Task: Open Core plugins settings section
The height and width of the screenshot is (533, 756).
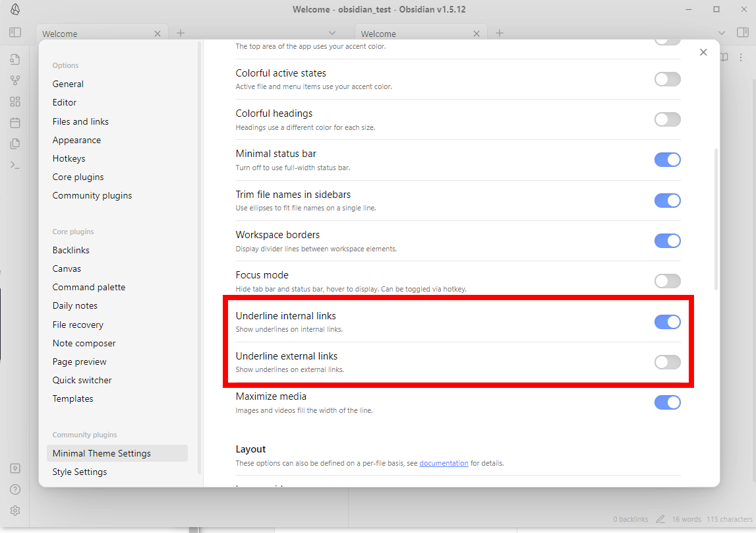Action: tap(117, 177)
